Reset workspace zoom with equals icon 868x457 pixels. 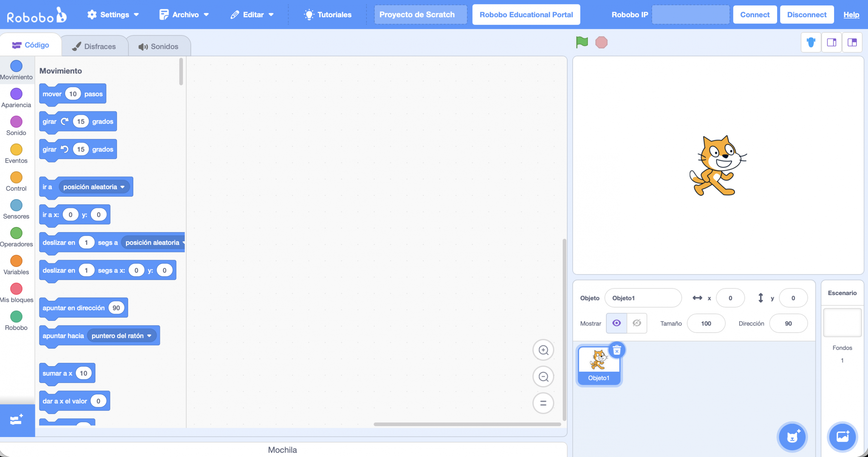543,403
